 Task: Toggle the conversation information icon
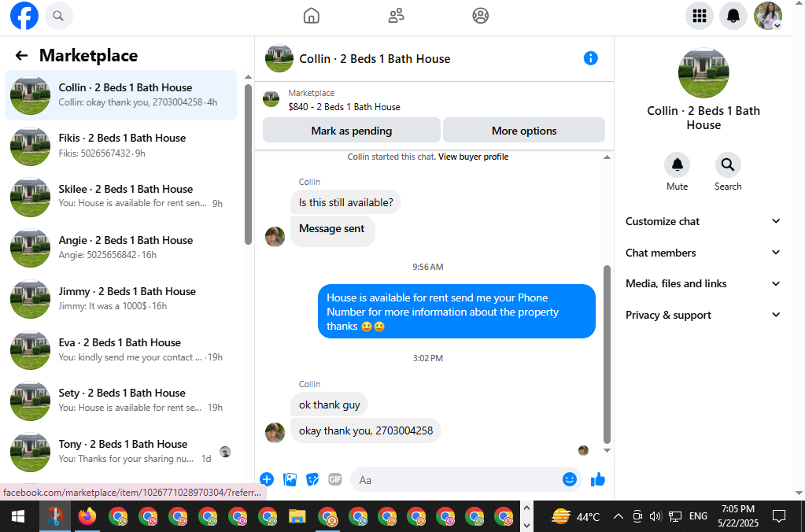pos(591,58)
